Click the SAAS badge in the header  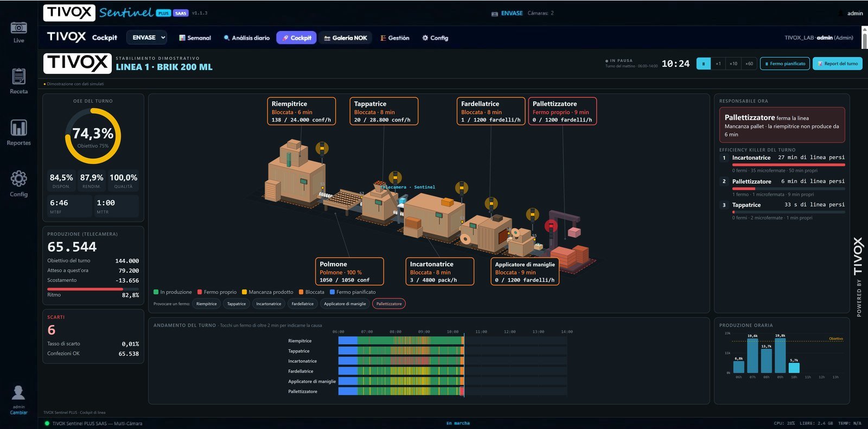click(x=181, y=13)
